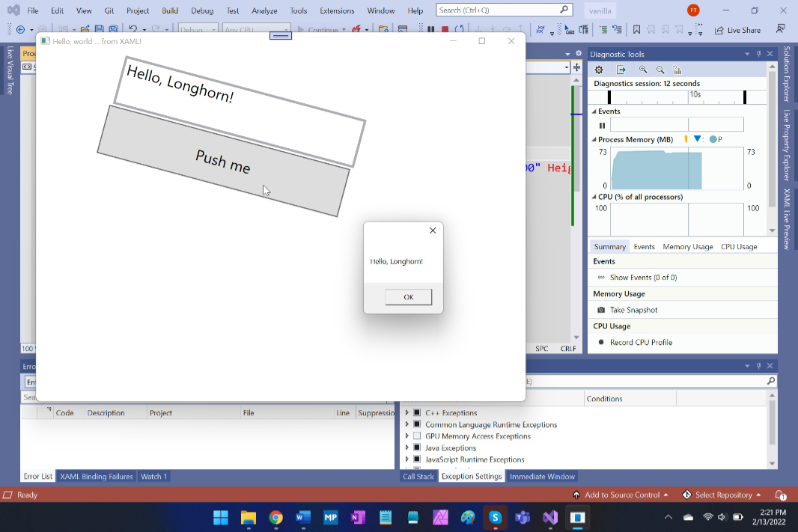Open Diagnostic Tools settings gear
The image size is (798, 532).
(599, 70)
